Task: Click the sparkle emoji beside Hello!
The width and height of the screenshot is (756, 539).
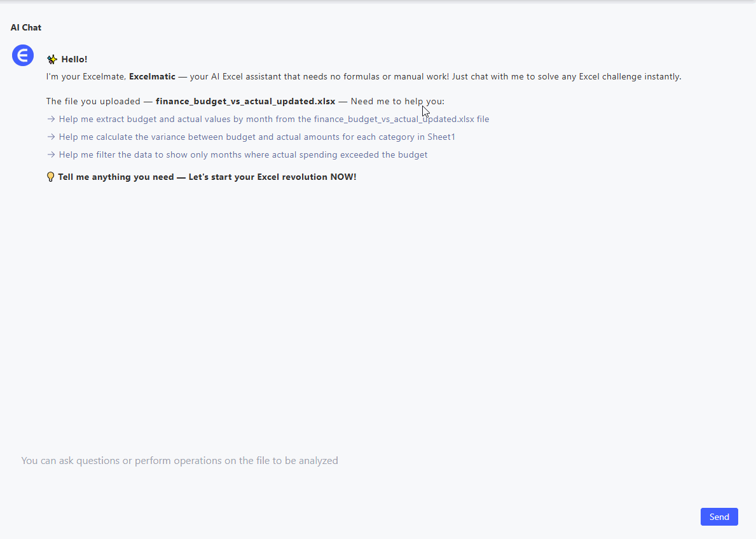Action: tap(52, 60)
